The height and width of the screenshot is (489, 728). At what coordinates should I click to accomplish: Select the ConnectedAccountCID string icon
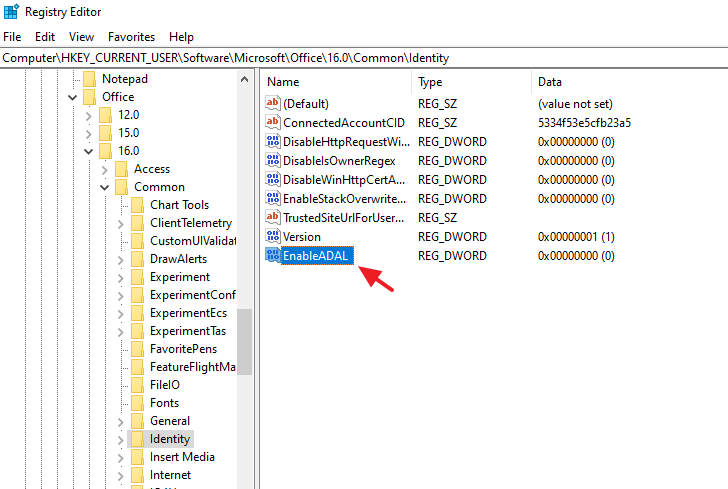pos(273,122)
